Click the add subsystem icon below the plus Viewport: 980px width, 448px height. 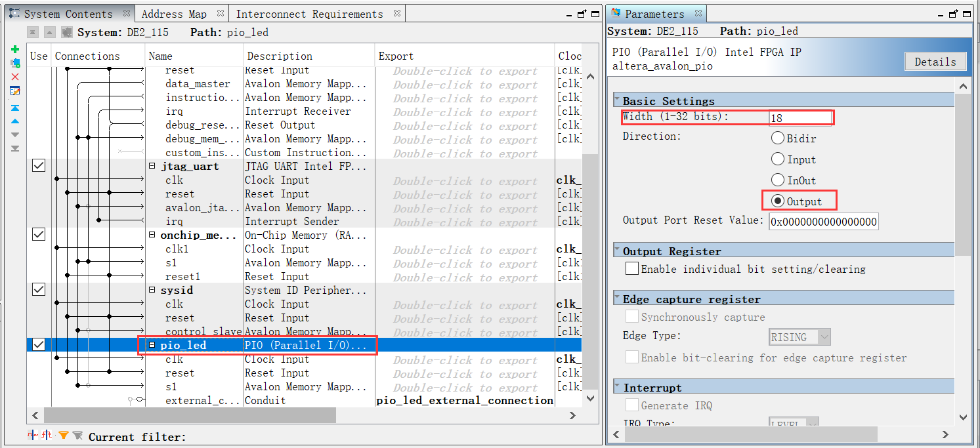tap(15, 63)
